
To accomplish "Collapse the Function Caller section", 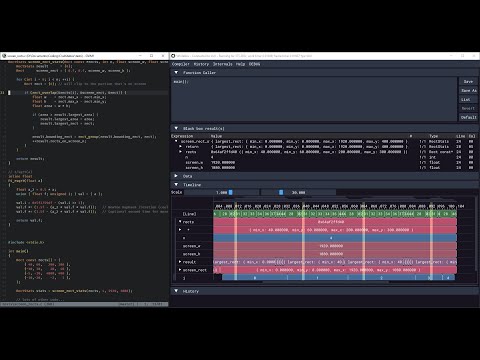I will pos(176,72).
